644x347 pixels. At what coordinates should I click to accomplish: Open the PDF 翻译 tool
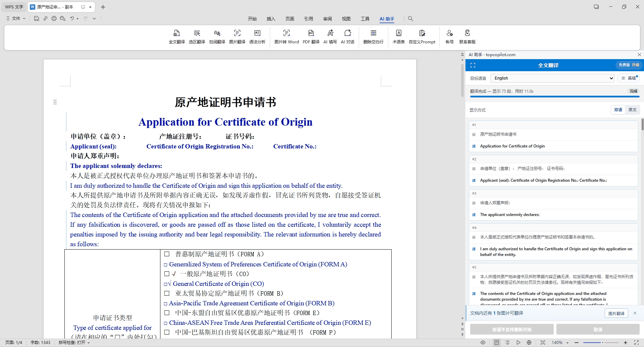click(311, 37)
